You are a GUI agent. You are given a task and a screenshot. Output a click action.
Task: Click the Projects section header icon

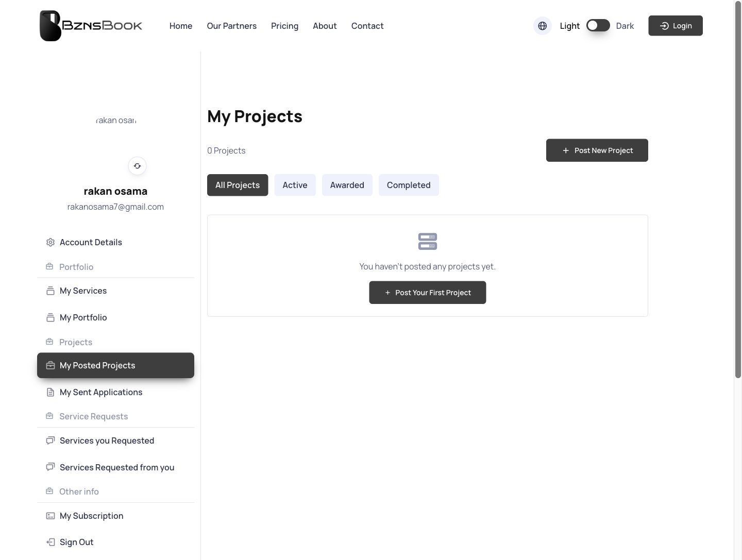point(49,342)
